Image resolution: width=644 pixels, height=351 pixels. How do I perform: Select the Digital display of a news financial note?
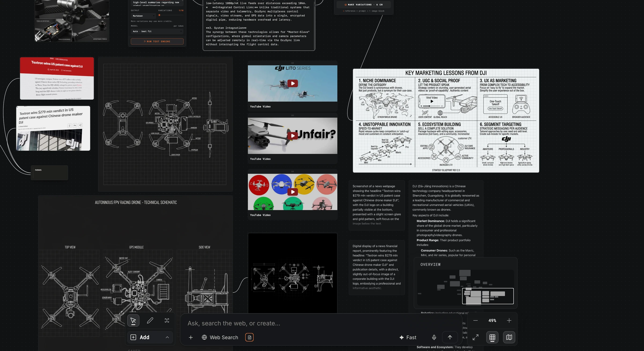click(377, 267)
